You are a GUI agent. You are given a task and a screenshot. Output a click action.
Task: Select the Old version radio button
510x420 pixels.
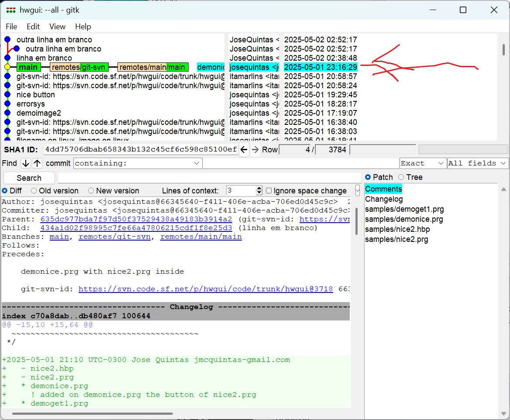(34, 191)
